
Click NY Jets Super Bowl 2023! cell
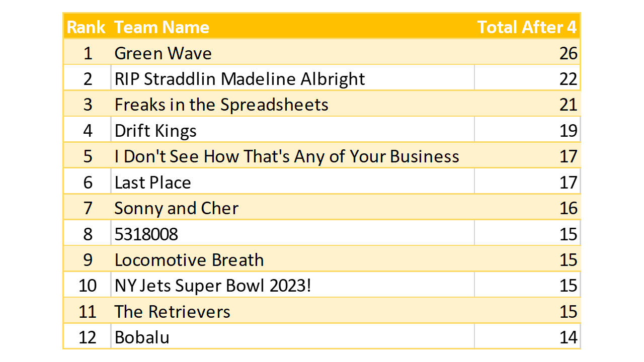pos(213,286)
